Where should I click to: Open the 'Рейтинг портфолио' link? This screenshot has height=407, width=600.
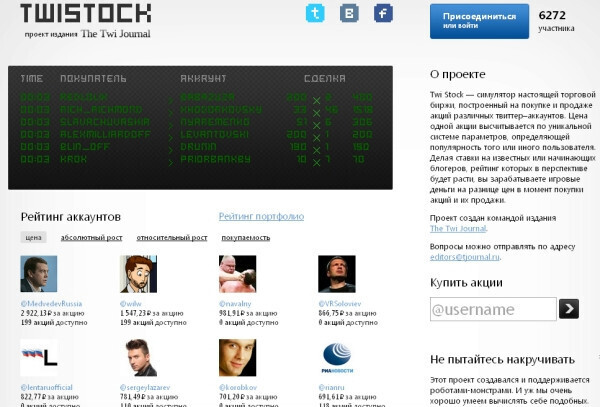point(261,216)
